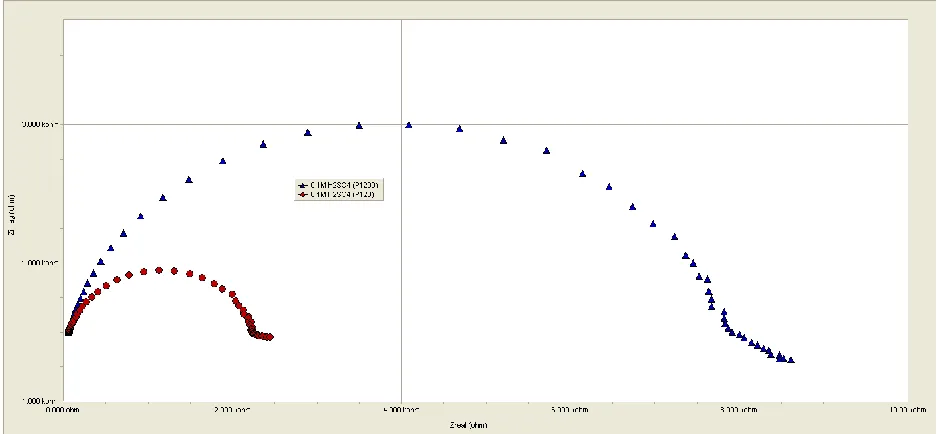Screen dimensions: 940x434
Task: Click the 10.00 kohm x-axis tick label
Action: point(908,410)
